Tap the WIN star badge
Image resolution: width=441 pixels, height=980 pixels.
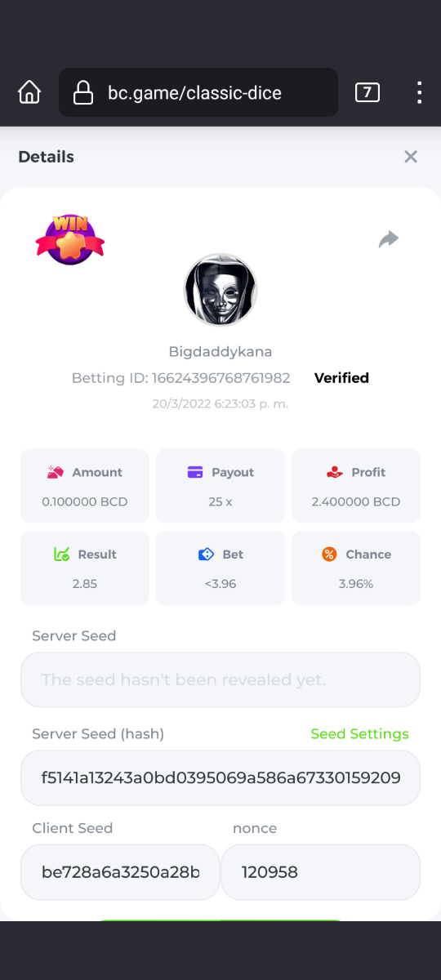pyautogui.click(x=70, y=239)
